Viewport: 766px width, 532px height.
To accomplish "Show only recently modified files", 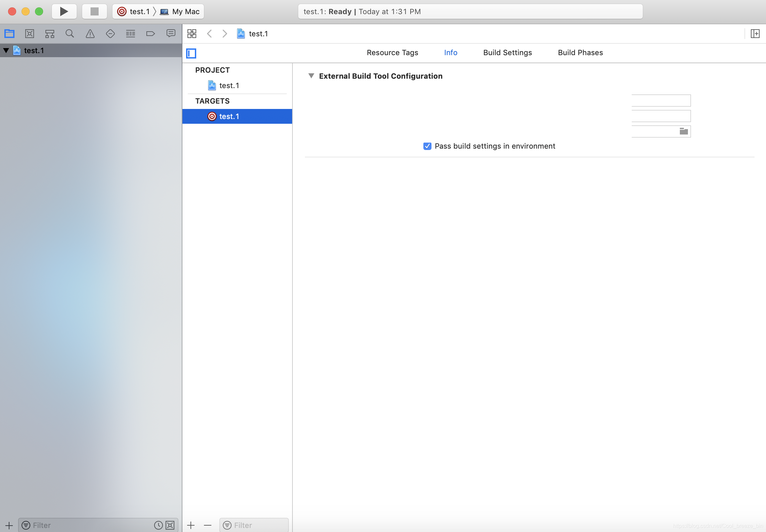I will [158, 525].
